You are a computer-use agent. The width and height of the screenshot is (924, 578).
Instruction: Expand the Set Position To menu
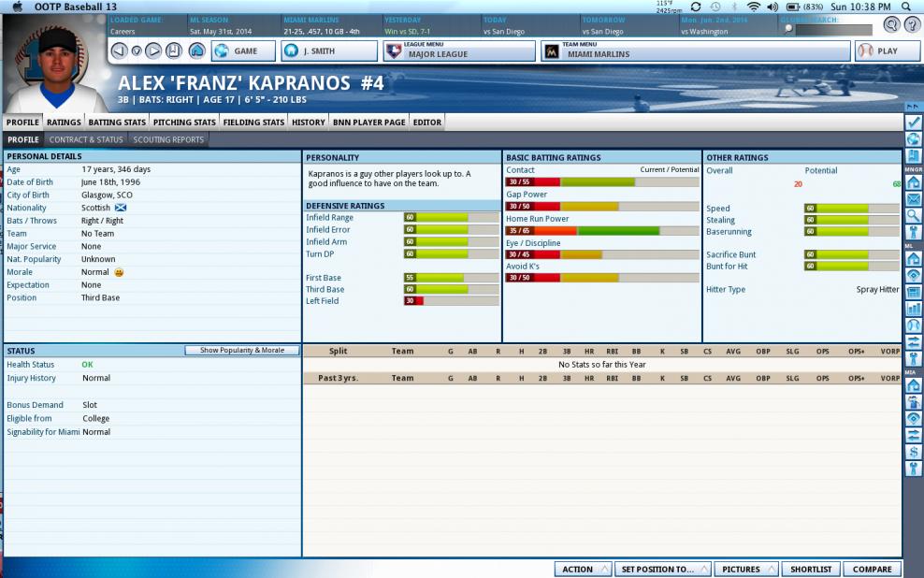pyautogui.click(x=662, y=569)
